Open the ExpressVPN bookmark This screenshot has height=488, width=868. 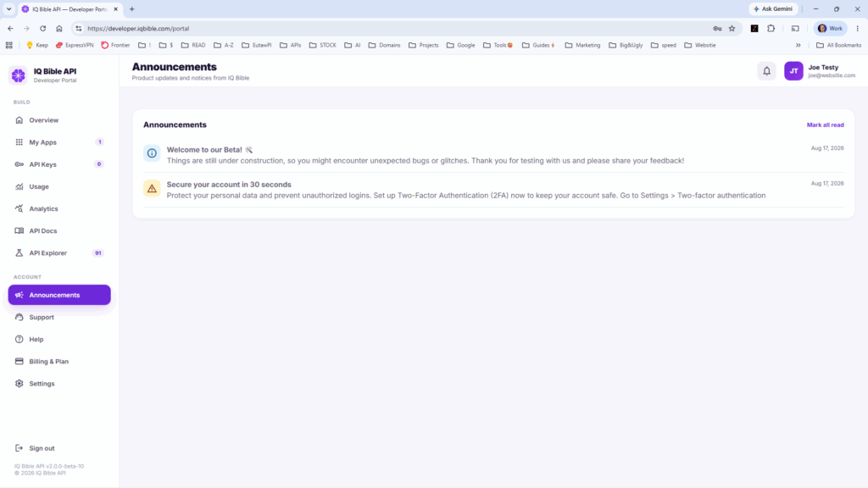pos(75,46)
